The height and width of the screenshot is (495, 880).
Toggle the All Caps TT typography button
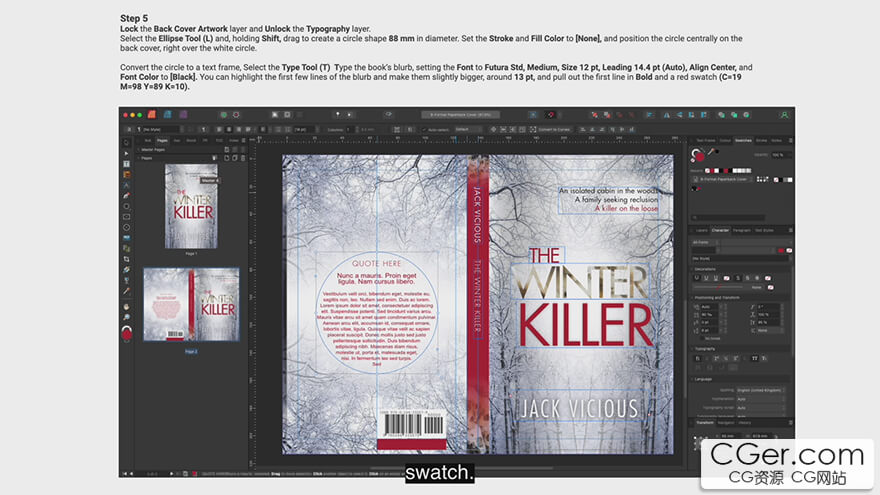point(754,358)
